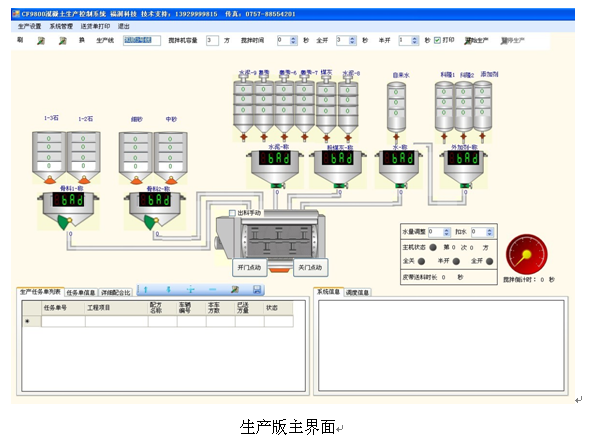
Task: Switch to the 任务单信息 tab
Action: (x=81, y=293)
